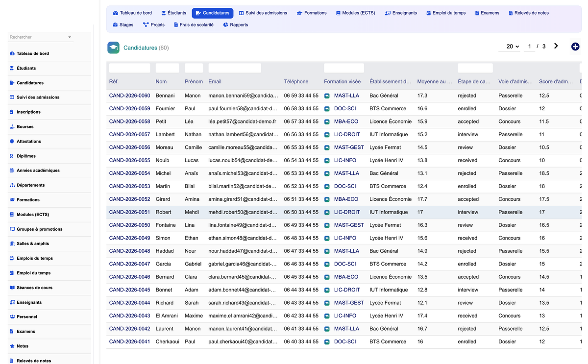588x364 pixels.
Task: Open Modules (ECTS) top tab
Action: pyautogui.click(x=356, y=13)
